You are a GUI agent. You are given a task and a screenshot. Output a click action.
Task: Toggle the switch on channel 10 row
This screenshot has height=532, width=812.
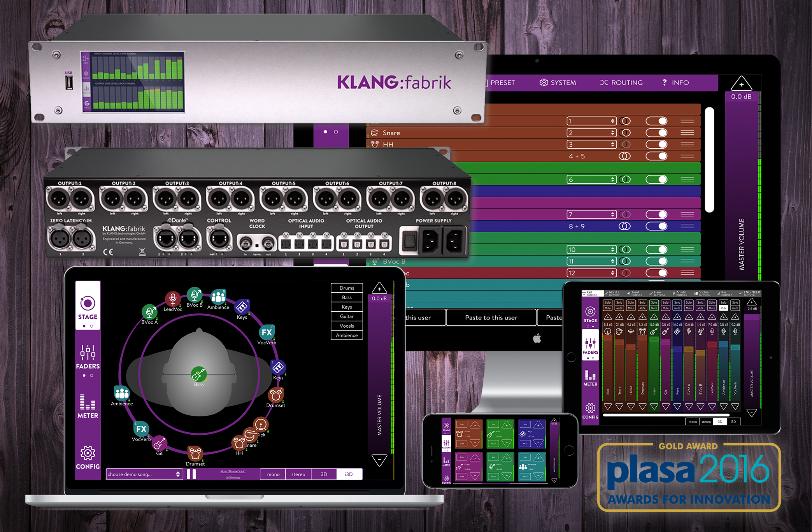coord(656,249)
